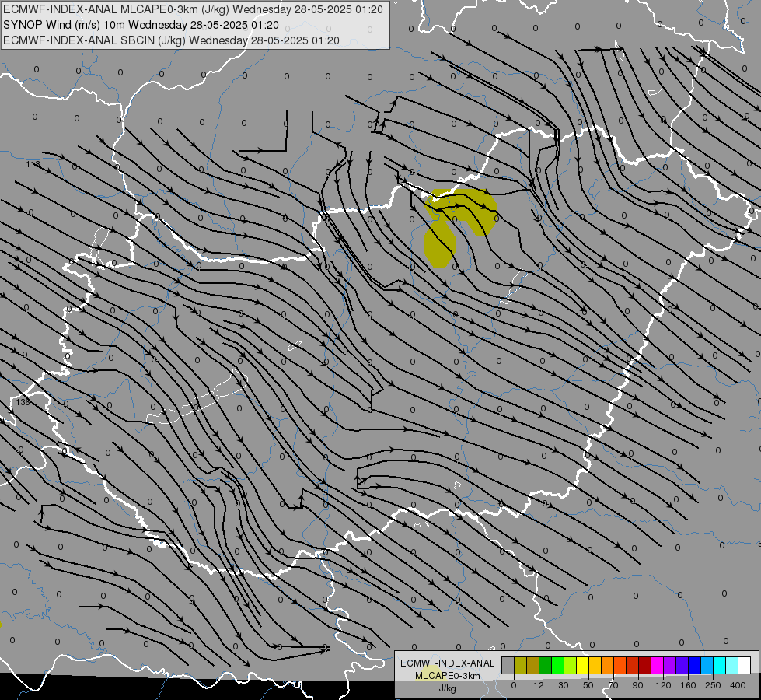The height and width of the screenshot is (700, 761).
Task: Pick the gray legend swatch
Action: pos(508,665)
